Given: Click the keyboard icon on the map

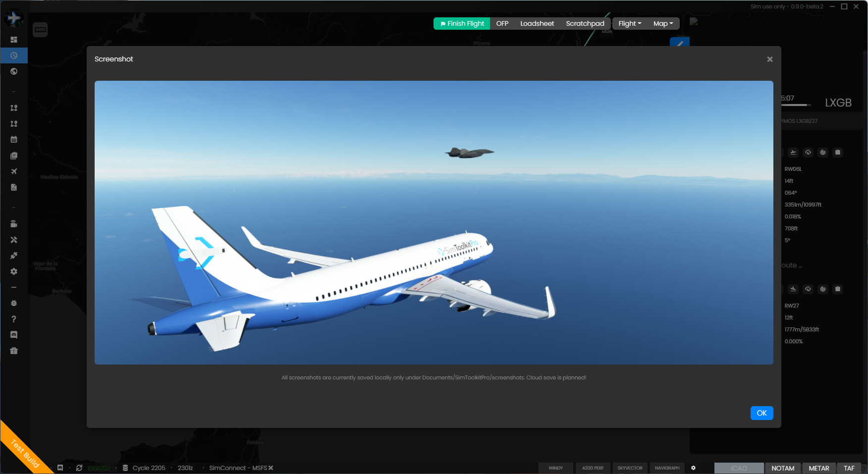Looking at the screenshot, I should pos(40,30).
